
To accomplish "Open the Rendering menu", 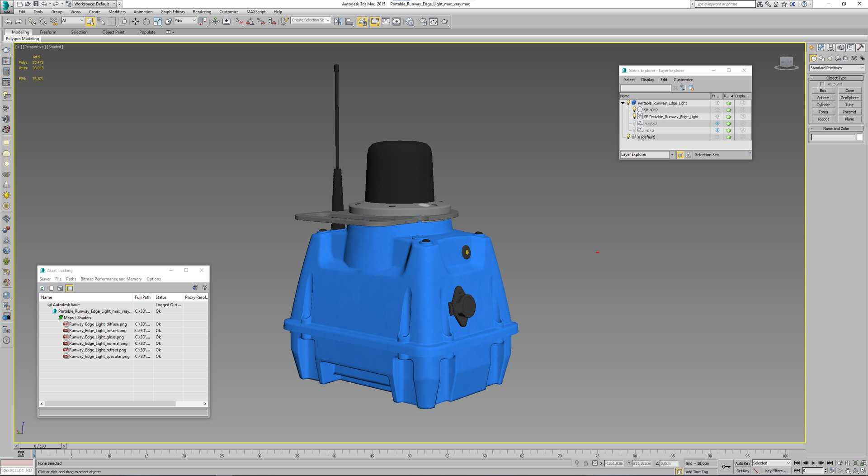I will click(x=202, y=12).
